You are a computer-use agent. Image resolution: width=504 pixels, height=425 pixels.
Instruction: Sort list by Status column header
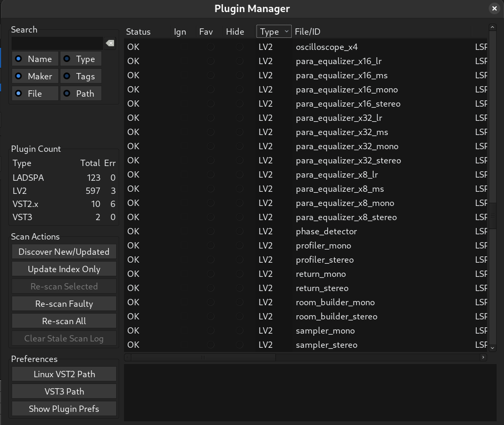tap(138, 32)
